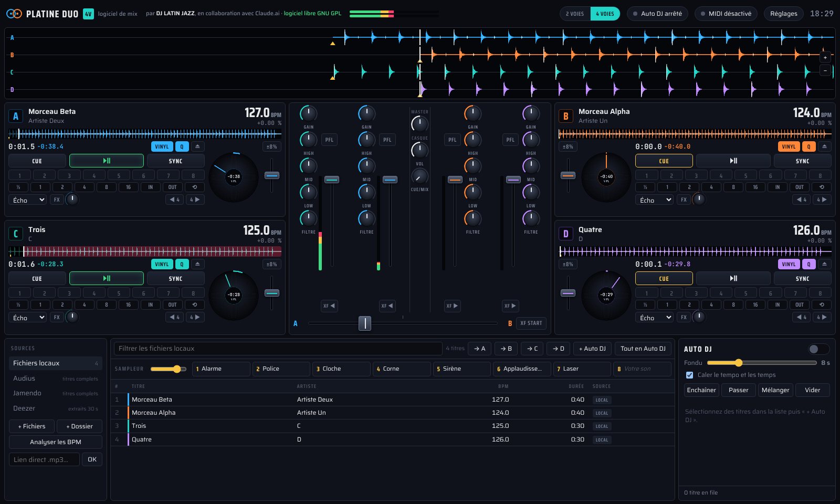This screenshot has height=504, width=840.
Task: Assign teal channel to crossfader left
Action: (x=329, y=306)
